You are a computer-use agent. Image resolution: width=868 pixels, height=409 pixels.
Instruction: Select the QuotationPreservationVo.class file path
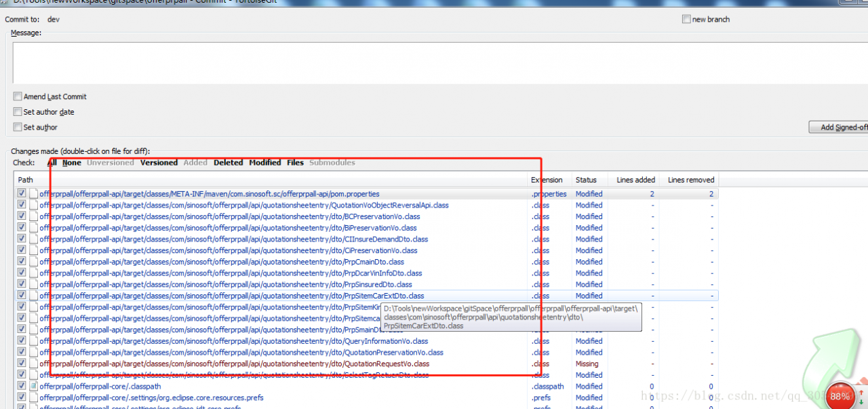[x=241, y=353]
